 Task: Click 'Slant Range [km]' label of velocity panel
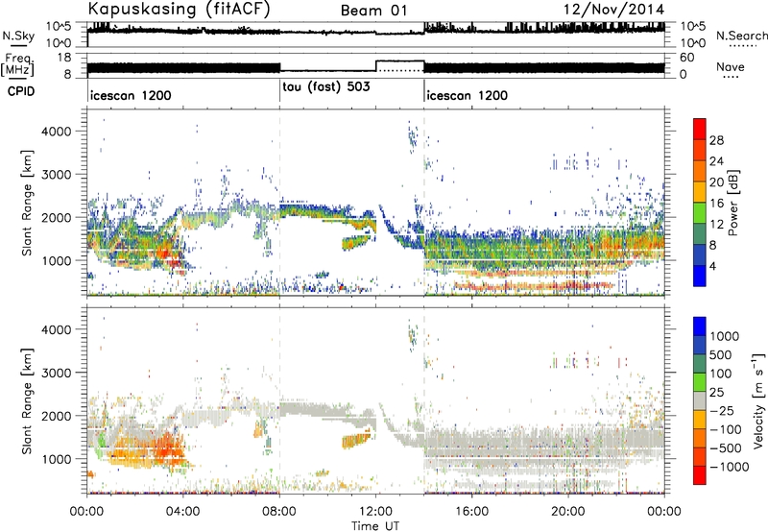(27, 400)
